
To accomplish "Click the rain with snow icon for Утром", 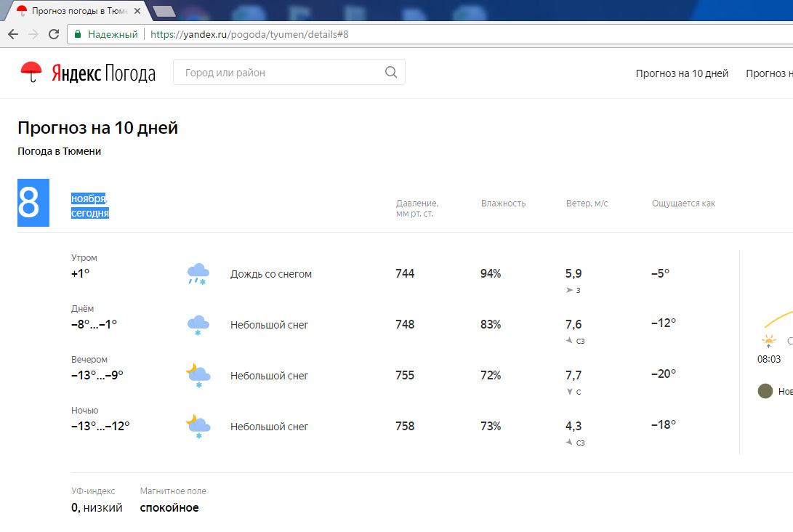I will 198,274.
